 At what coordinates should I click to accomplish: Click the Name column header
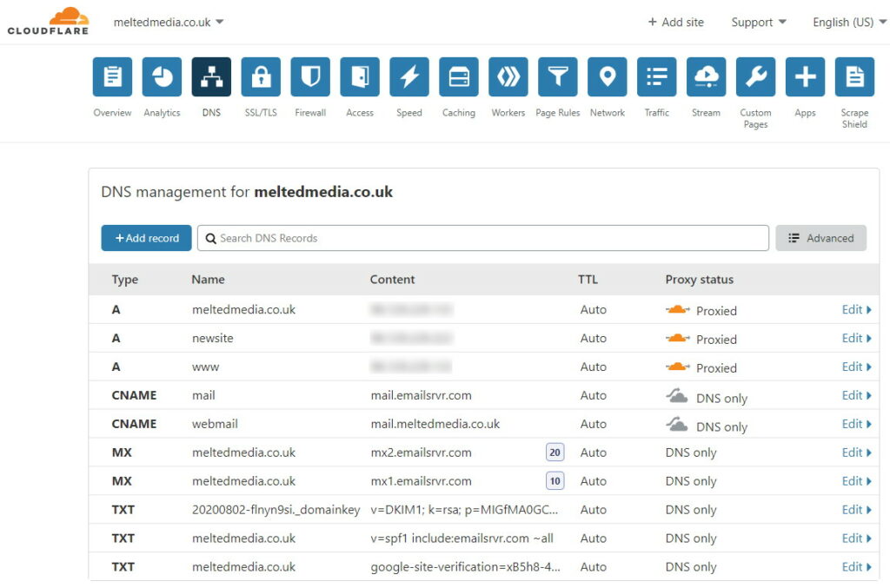[209, 280]
